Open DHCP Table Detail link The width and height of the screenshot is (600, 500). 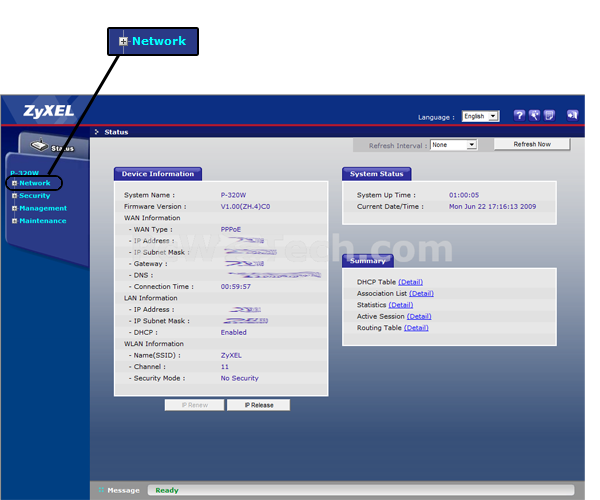(x=411, y=282)
